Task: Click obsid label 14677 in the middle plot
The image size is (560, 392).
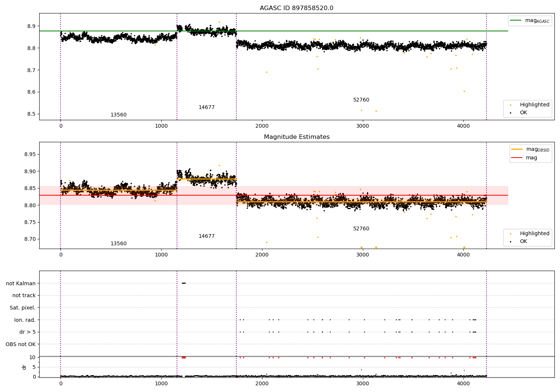Action: 206,236
